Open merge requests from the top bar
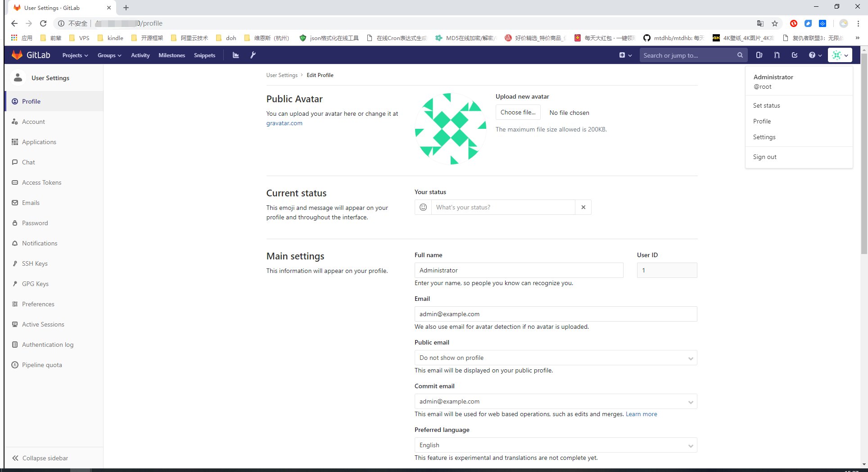The height and width of the screenshot is (472, 868). [777, 55]
